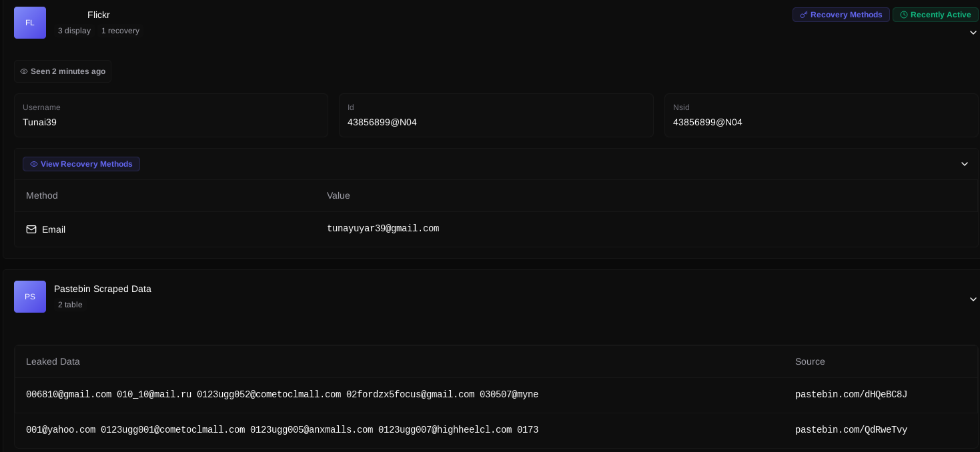
Task: Toggle the View Recovery Methods eye button
Action: pos(81,164)
